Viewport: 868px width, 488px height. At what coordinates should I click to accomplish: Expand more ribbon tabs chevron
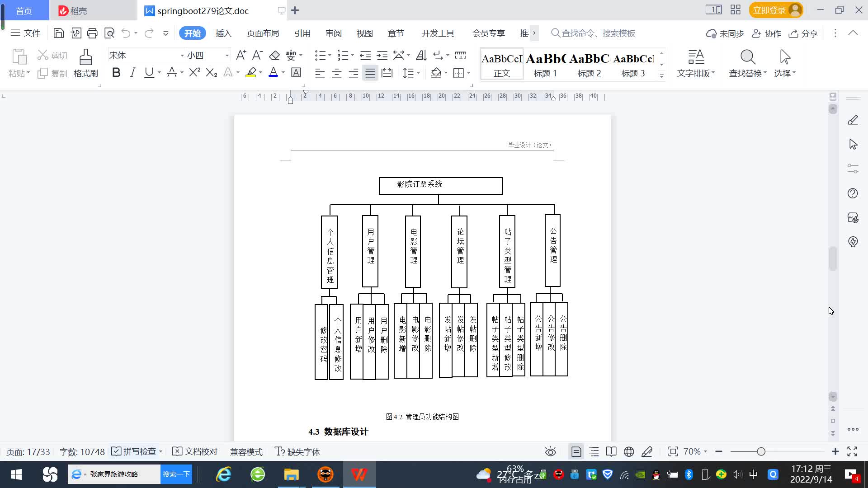534,33
